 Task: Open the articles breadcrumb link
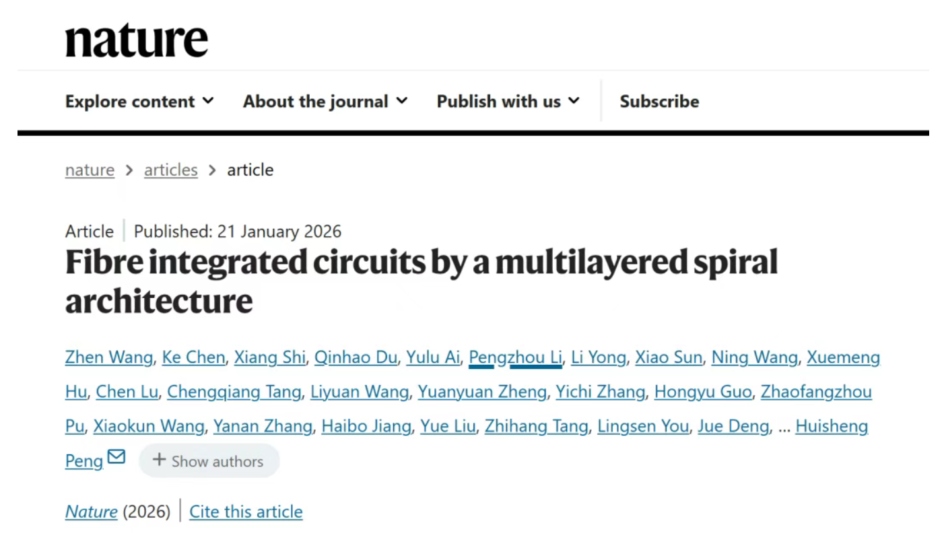point(171,170)
